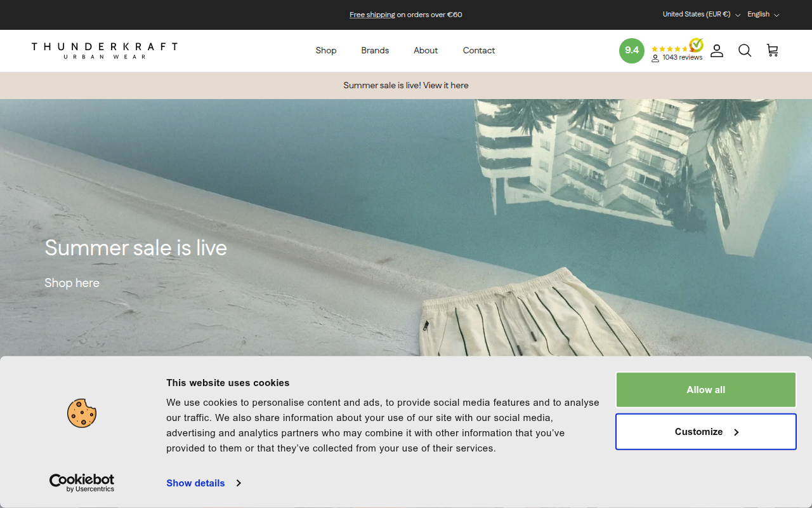Open the shopping cart icon
The width and height of the screenshot is (812, 508).
(772, 51)
